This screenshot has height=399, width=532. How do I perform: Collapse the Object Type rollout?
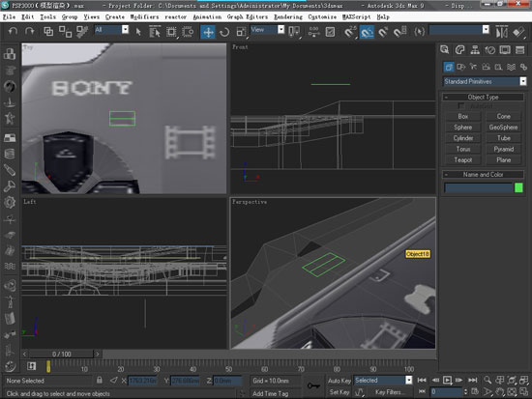coord(483,97)
